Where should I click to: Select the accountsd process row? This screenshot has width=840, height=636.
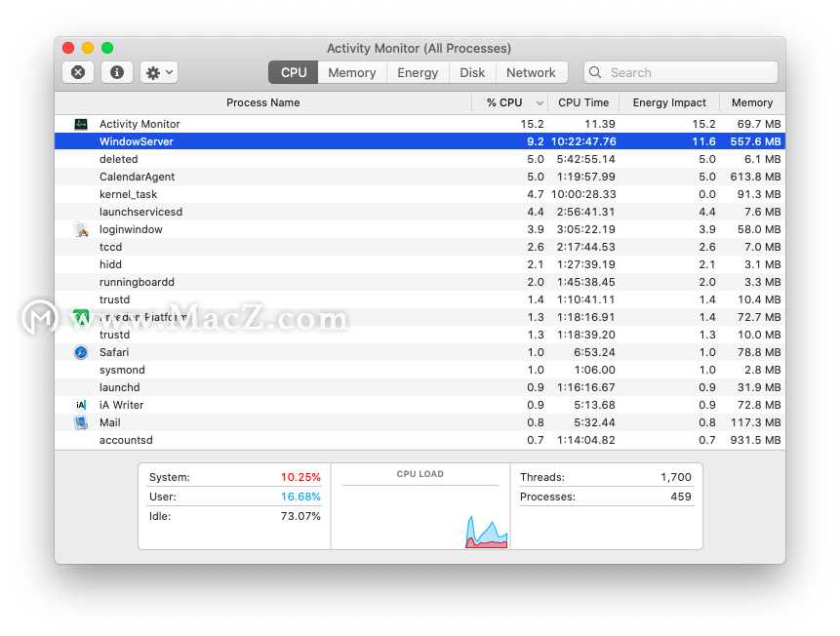tap(420, 440)
